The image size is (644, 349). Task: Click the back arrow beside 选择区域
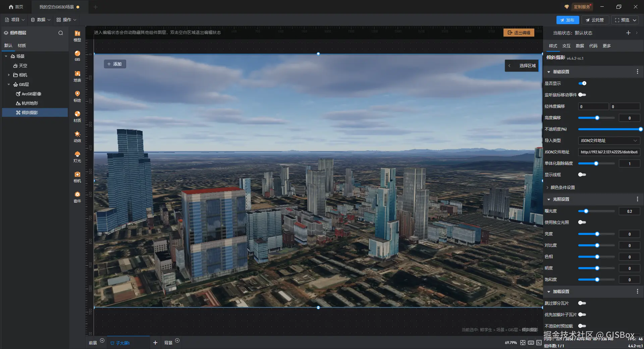[509, 66]
